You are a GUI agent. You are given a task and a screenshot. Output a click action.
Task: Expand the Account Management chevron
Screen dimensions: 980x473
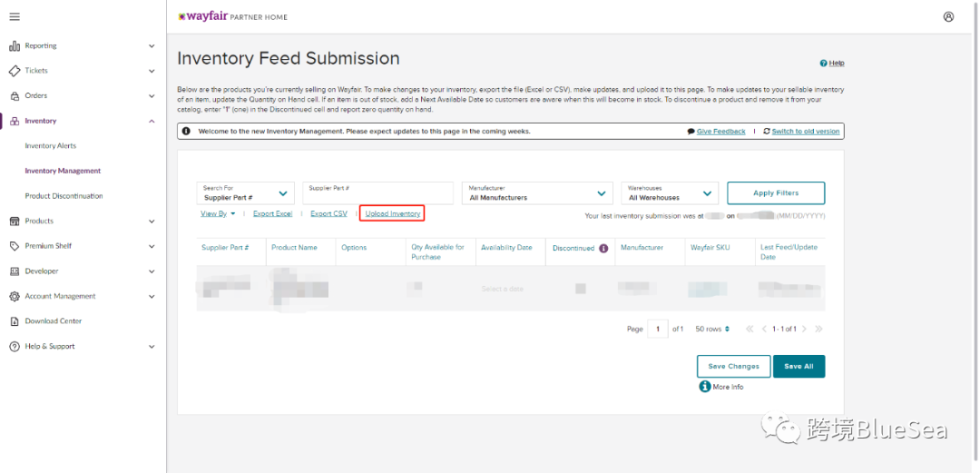pos(152,296)
